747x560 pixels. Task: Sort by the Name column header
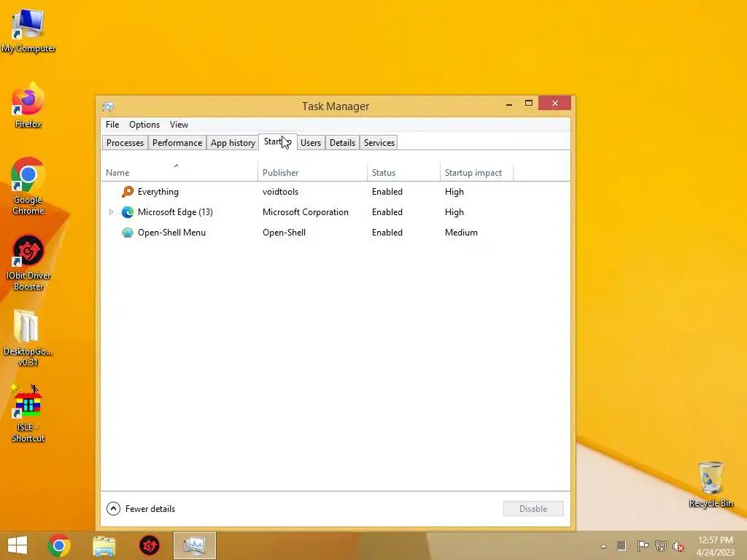(x=179, y=172)
